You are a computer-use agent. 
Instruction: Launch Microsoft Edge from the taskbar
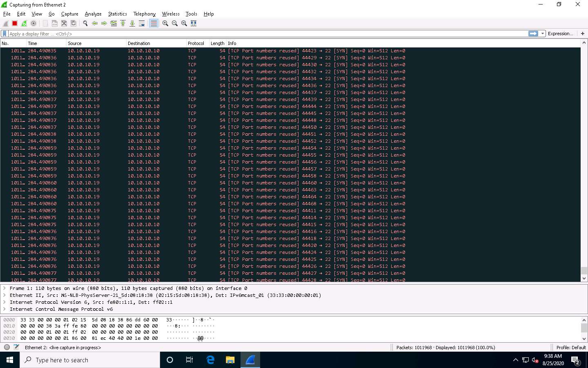click(x=210, y=360)
